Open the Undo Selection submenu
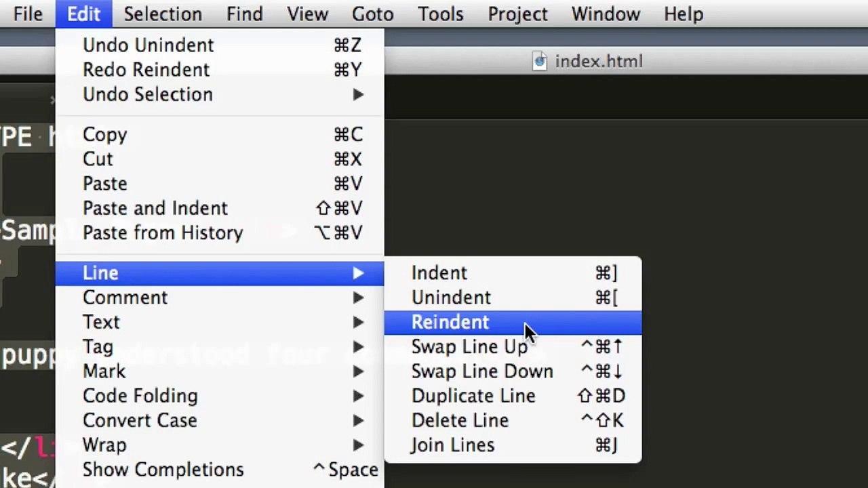868x488 pixels. click(220, 94)
